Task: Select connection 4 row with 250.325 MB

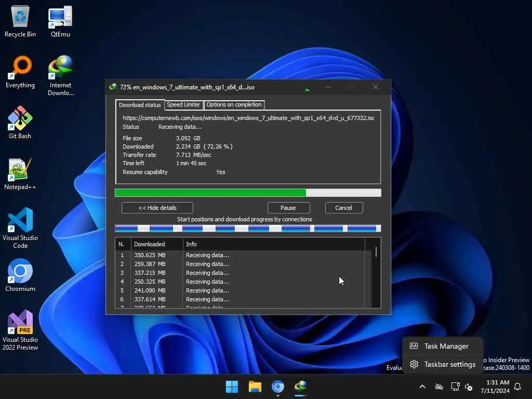Action: pyautogui.click(x=240, y=282)
